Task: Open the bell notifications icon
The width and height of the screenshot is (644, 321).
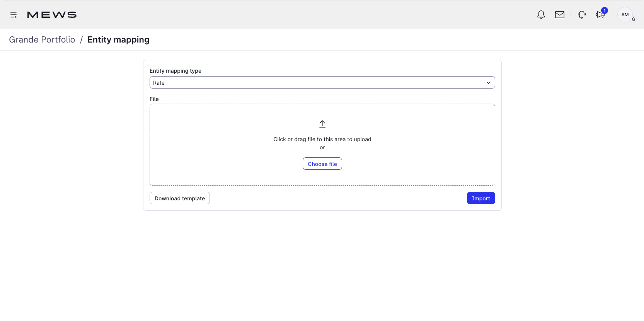Action: [x=541, y=15]
